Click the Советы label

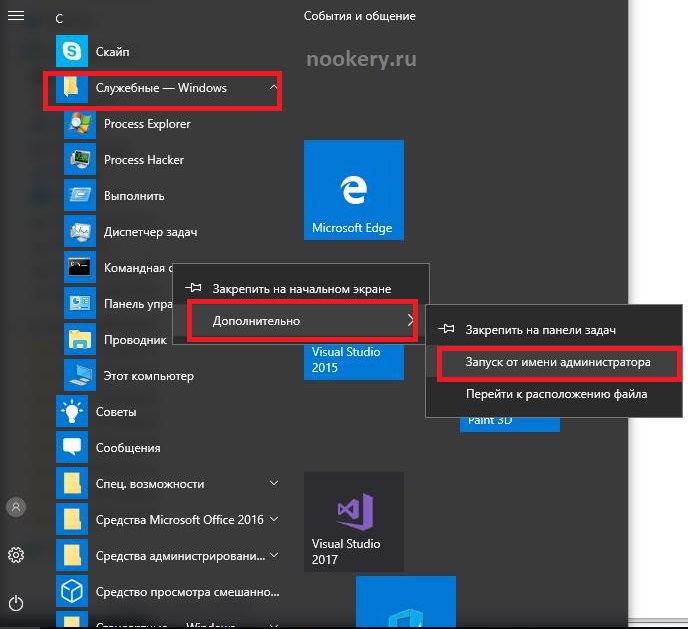pyautogui.click(x=116, y=412)
